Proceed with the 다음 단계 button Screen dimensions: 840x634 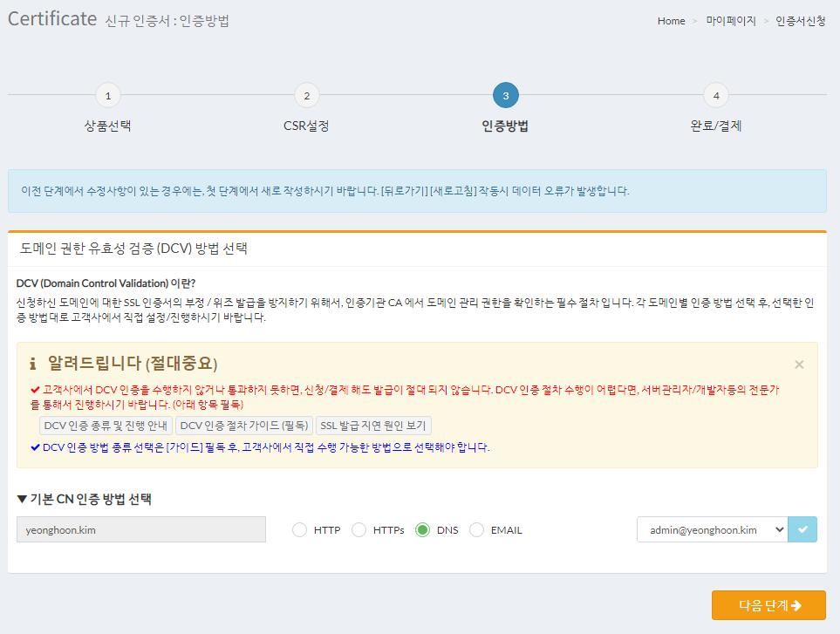click(768, 605)
